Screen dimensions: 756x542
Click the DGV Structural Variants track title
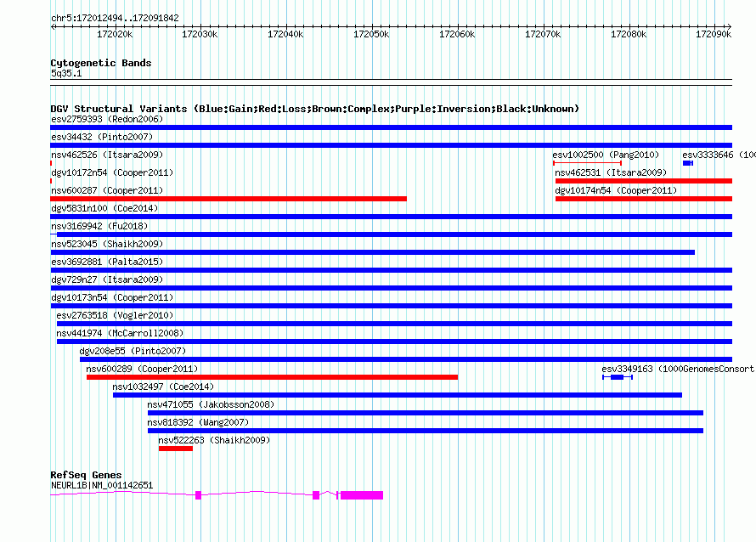314,109
